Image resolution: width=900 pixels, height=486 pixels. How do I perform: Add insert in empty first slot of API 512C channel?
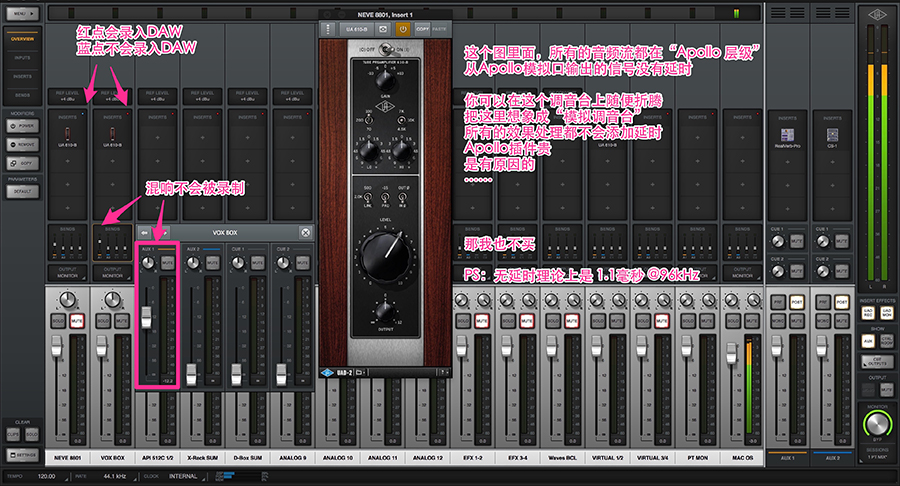157,138
